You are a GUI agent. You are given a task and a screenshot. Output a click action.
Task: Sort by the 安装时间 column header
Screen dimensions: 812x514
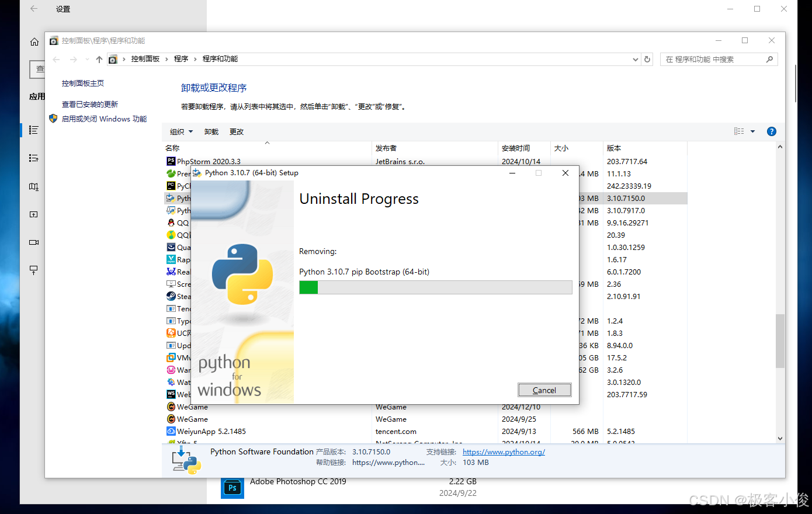524,148
